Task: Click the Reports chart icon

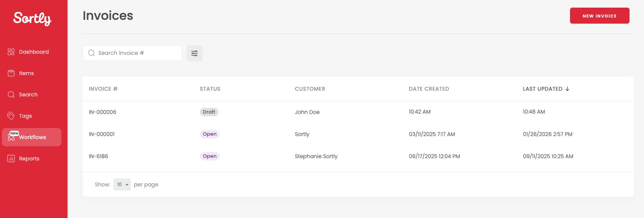Action: (x=11, y=159)
